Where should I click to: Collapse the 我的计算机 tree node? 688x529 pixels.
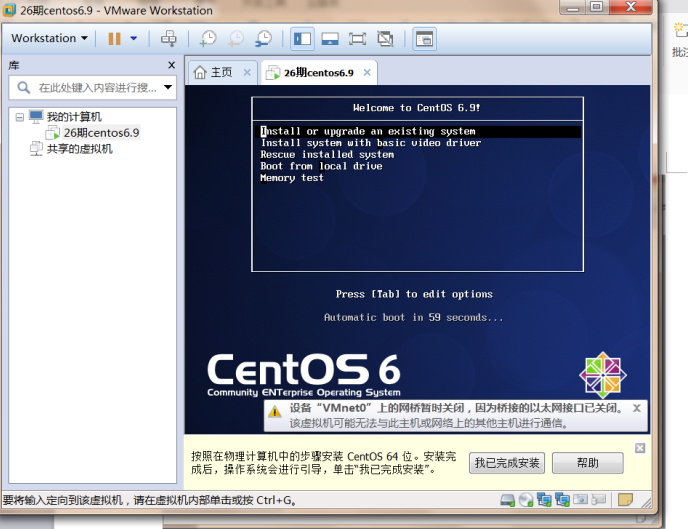tap(19, 117)
